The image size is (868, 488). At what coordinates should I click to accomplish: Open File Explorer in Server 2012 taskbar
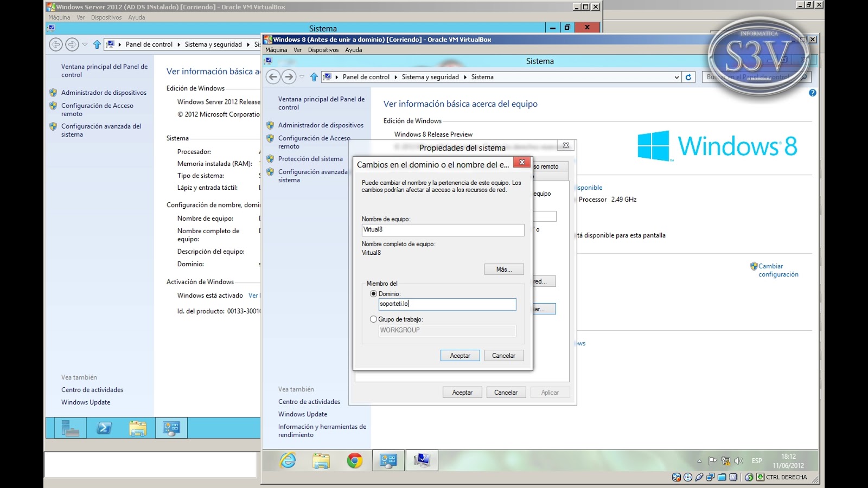coord(138,428)
